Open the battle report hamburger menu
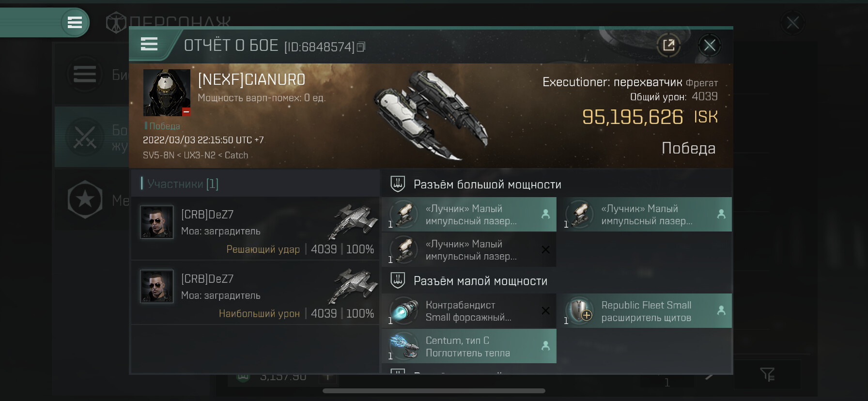Image resolution: width=868 pixels, height=401 pixels. coord(149,45)
